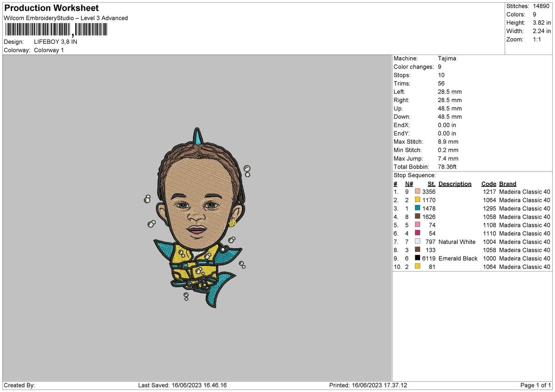The width and height of the screenshot is (555, 392).
Task: Select the Natural White color swatch
Action: pos(418,242)
